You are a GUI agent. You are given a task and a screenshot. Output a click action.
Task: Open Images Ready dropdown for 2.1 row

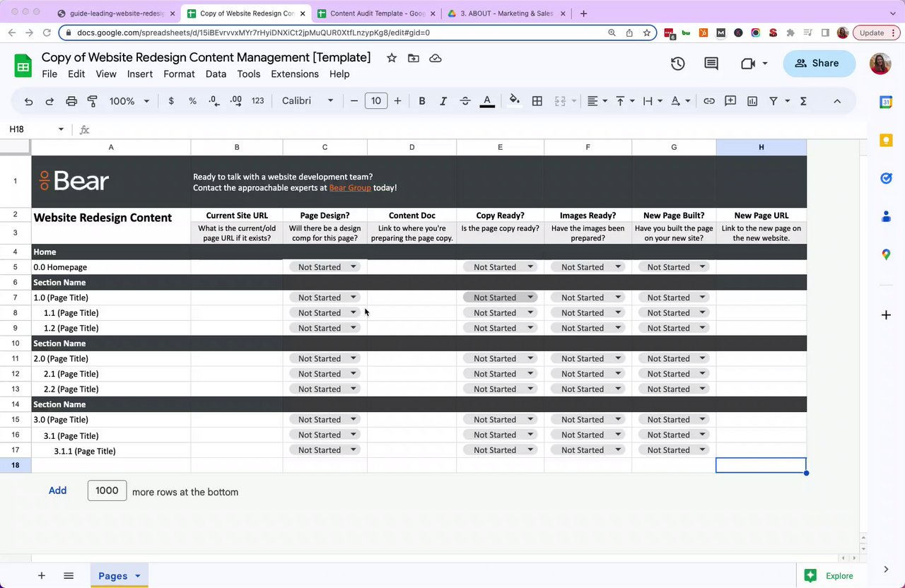pos(588,374)
